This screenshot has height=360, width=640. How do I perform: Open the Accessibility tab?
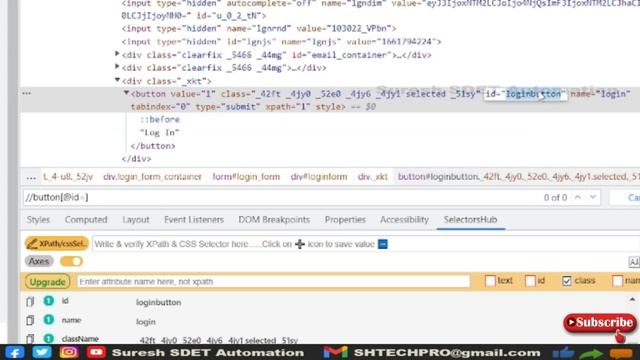(x=404, y=220)
